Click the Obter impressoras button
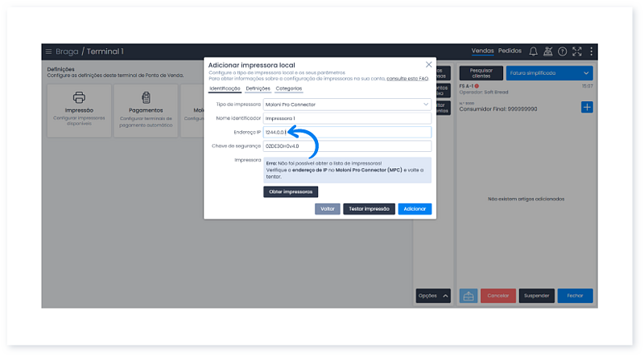This screenshot has width=644, height=357. tap(291, 192)
